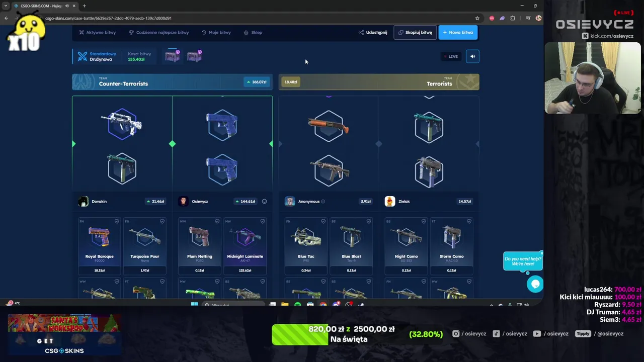This screenshot has width=644, height=362.
Task: Click Dovakin's player avatar
Action: tap(84, 202)
